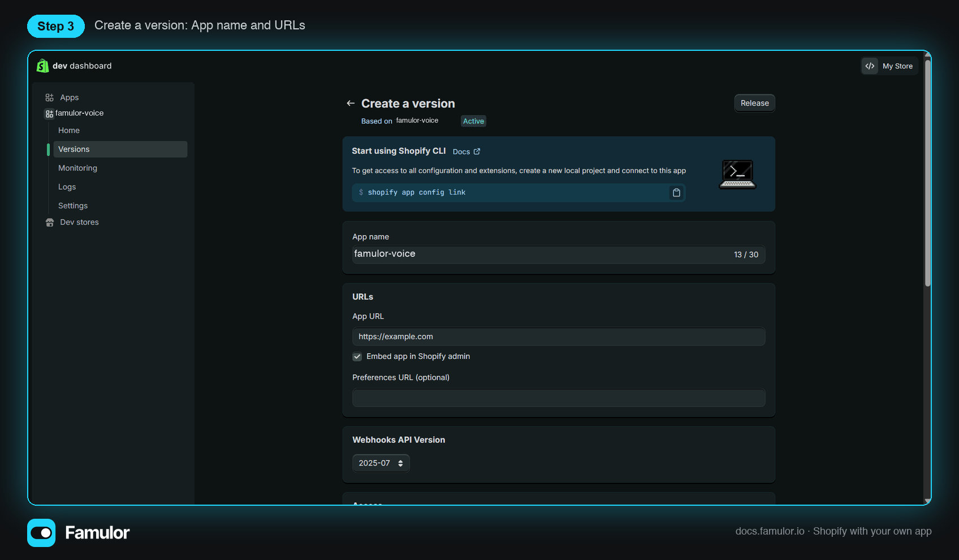Click the Active status badge
Image resolution: width=959 pixels, height=560 pixels.
tap(473, 121)
